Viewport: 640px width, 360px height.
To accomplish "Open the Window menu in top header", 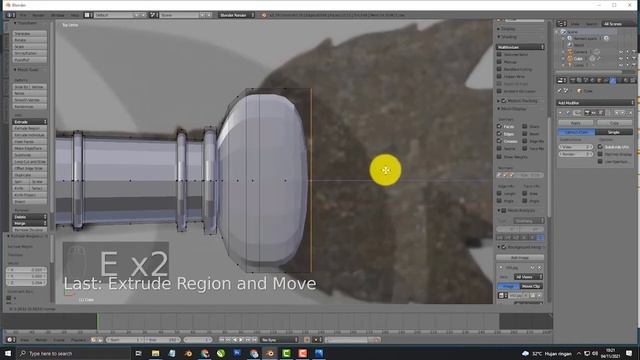I will tap(58, 15).
